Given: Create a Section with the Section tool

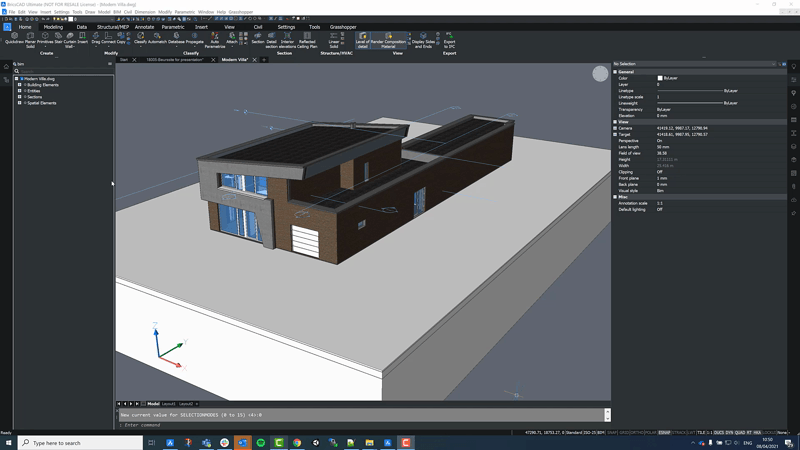Looking at the screenshot, I should click(258, 39).
